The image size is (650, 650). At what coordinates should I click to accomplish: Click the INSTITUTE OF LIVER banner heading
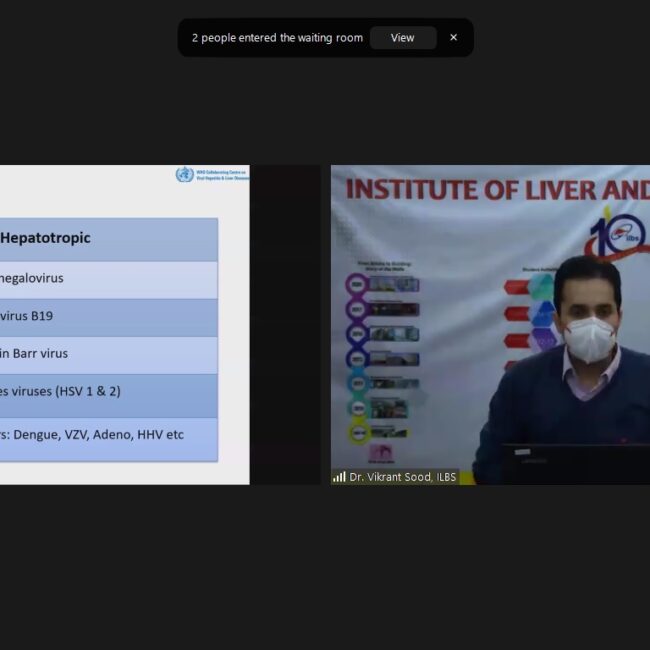coord(490,188)
